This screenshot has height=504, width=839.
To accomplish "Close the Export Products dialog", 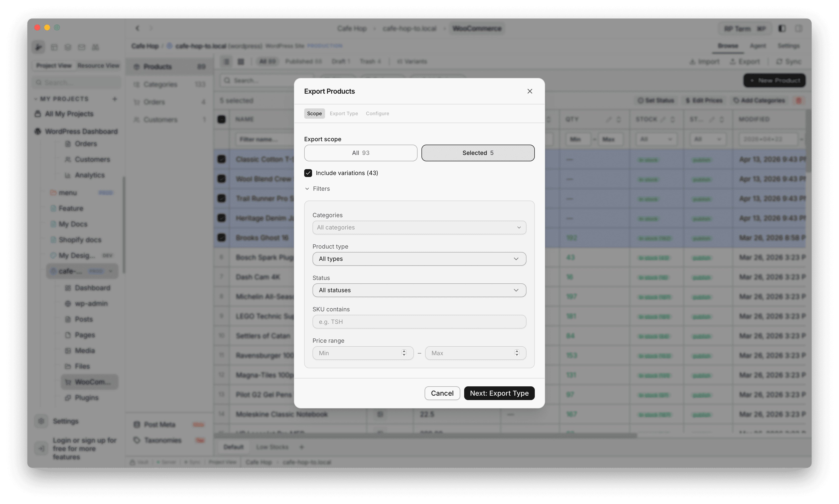I will coord(529,91).
